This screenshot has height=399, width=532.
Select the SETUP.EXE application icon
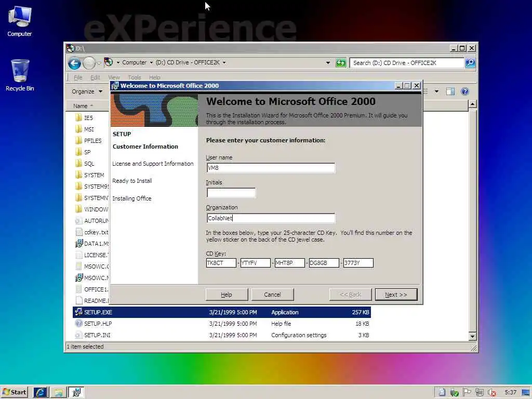click(x=78, y=312)
